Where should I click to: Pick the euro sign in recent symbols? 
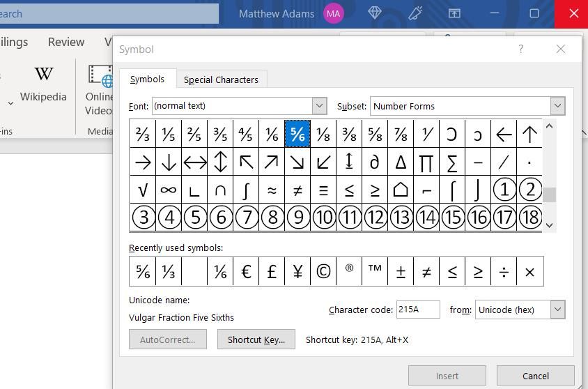246,271
